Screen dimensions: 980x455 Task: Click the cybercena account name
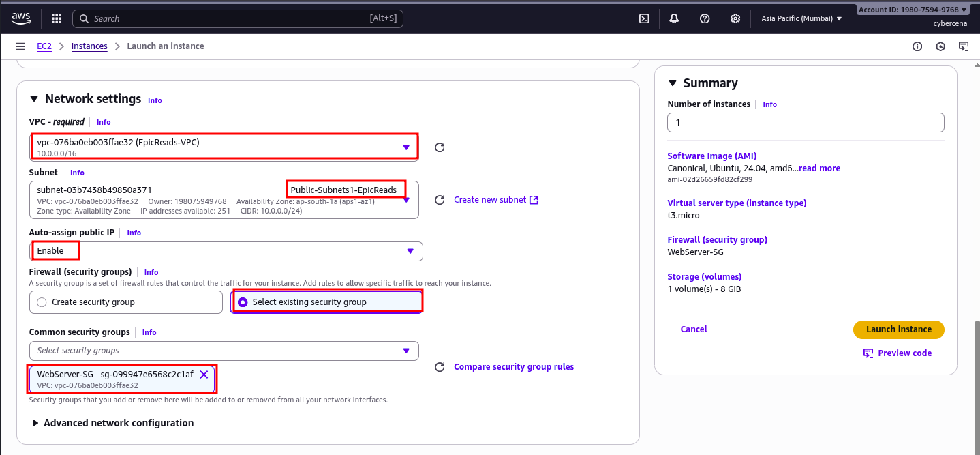(x=951, y=23)
